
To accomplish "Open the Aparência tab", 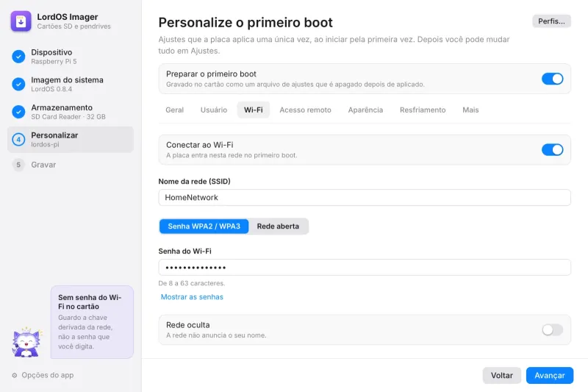I will click(x=365, y=110).
